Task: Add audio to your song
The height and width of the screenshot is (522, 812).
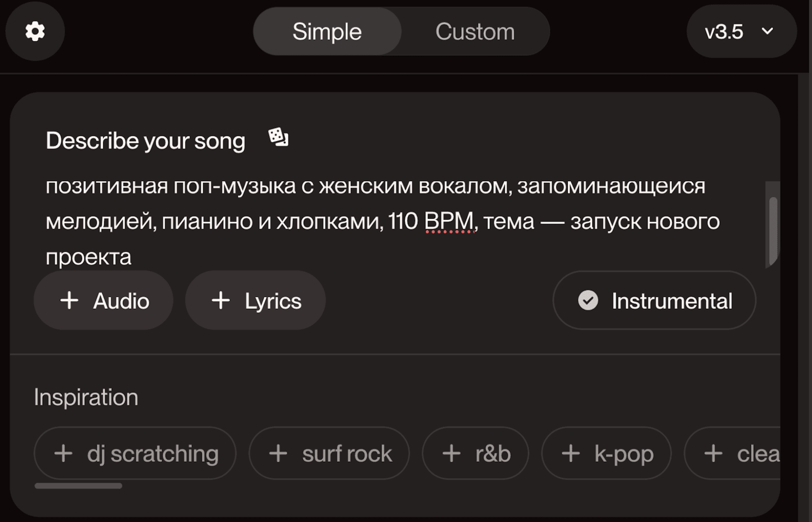Action: tap(103, 300)
